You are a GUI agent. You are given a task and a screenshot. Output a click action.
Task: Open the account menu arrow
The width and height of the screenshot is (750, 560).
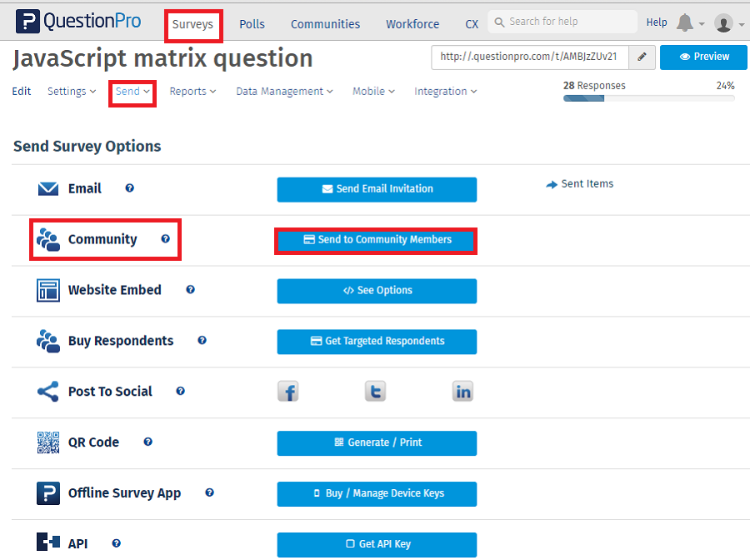coord(742,24)
